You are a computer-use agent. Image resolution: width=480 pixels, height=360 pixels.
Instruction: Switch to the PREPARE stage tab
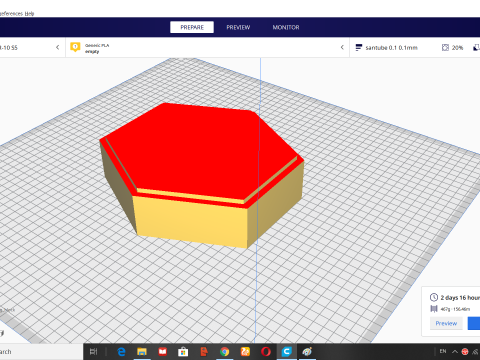[192, 27]
